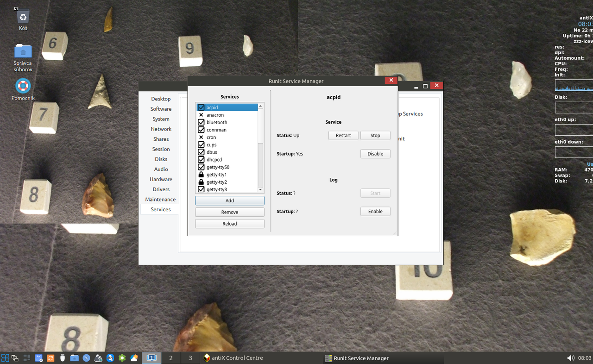
Task: Switch to the Network tab
Action: click(x=161, y=129)
